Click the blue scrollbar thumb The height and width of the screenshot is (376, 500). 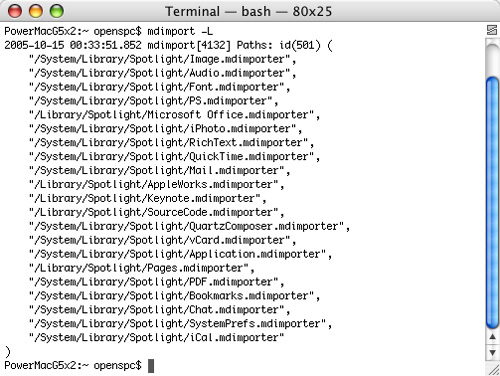[x=492, y=203]
